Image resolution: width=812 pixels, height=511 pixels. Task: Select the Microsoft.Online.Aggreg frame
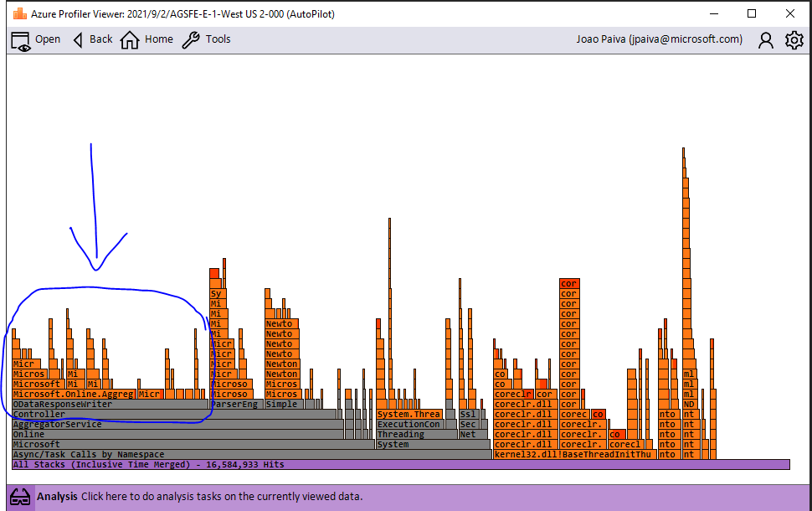pos(74,395)
